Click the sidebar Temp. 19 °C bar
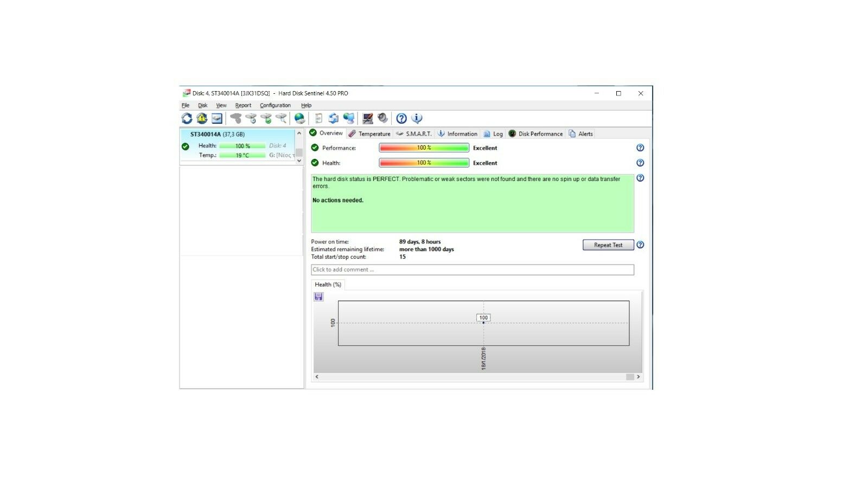 point(242,155)
